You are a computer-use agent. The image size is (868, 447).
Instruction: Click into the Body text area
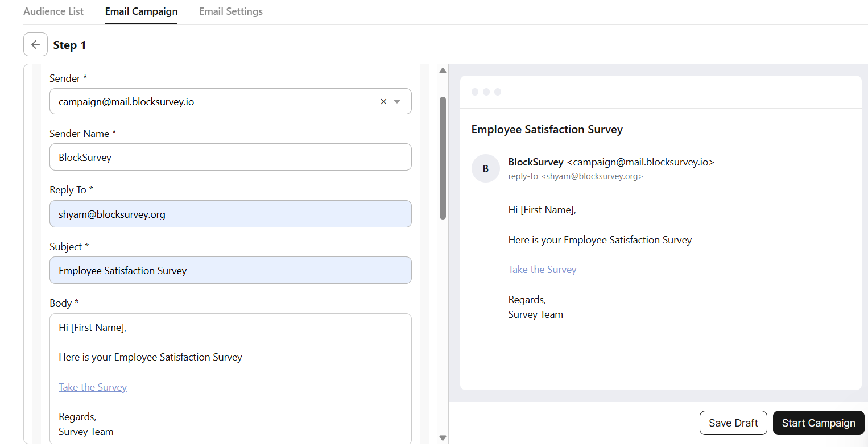pyautogui.click(x=230, y=379)
